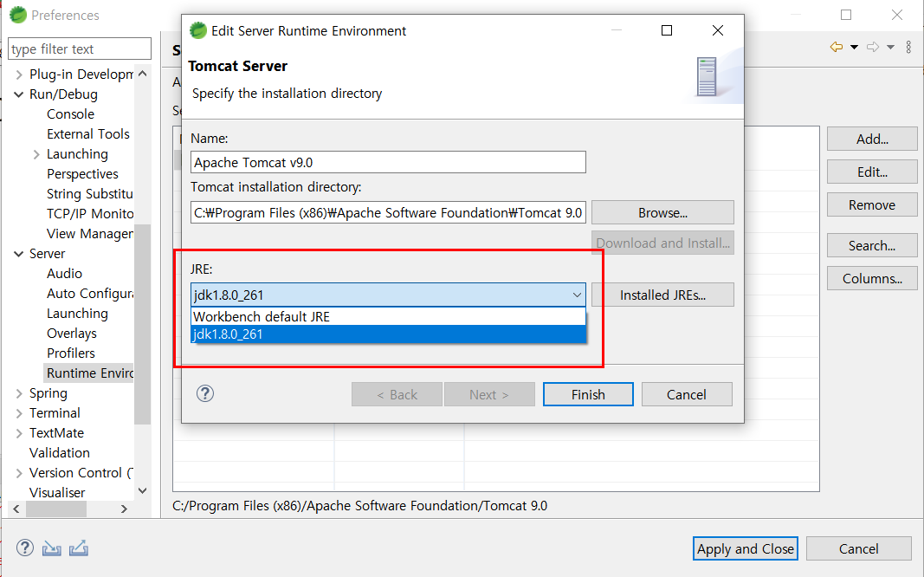Select Launching under Server
The width and height of the screenshot is (924, 577).
click(77, 314)
